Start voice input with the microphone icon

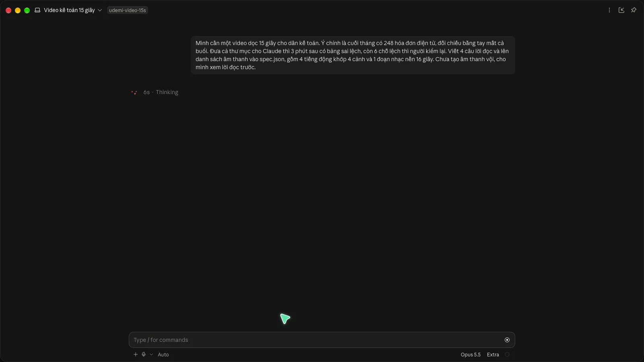point(144,354)
